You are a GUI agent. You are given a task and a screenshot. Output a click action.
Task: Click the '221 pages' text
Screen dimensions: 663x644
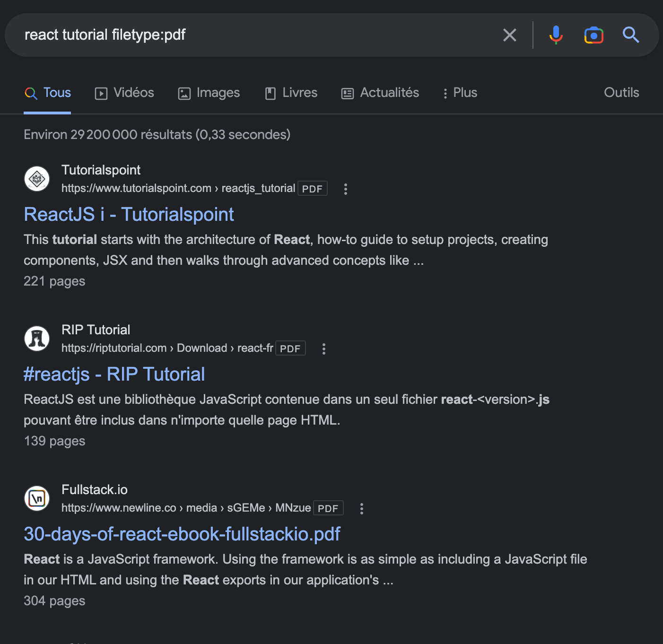click(x=54, y=281)
